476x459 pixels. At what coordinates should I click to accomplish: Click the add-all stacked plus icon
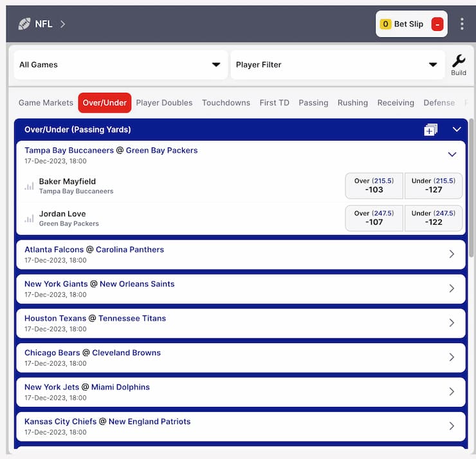(x=430, y=129)
